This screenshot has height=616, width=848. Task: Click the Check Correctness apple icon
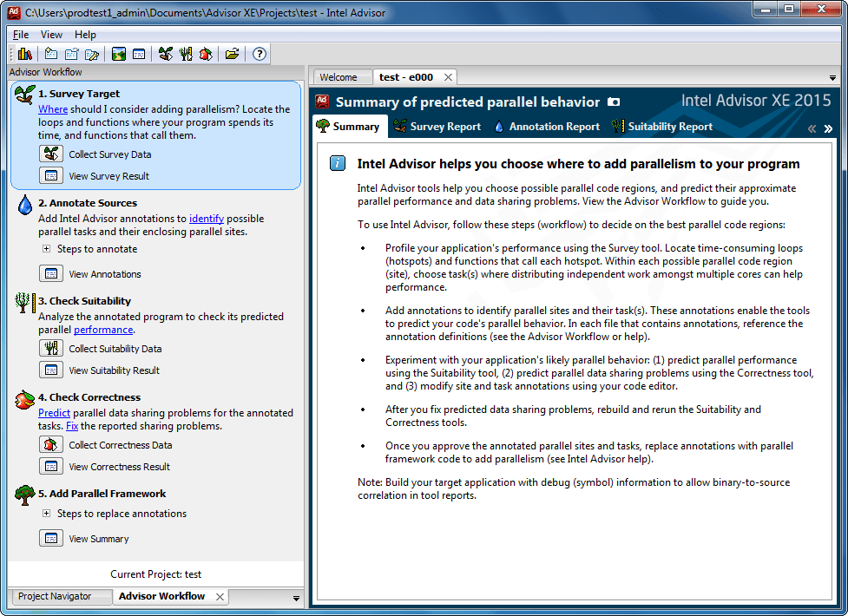[25, 400]
